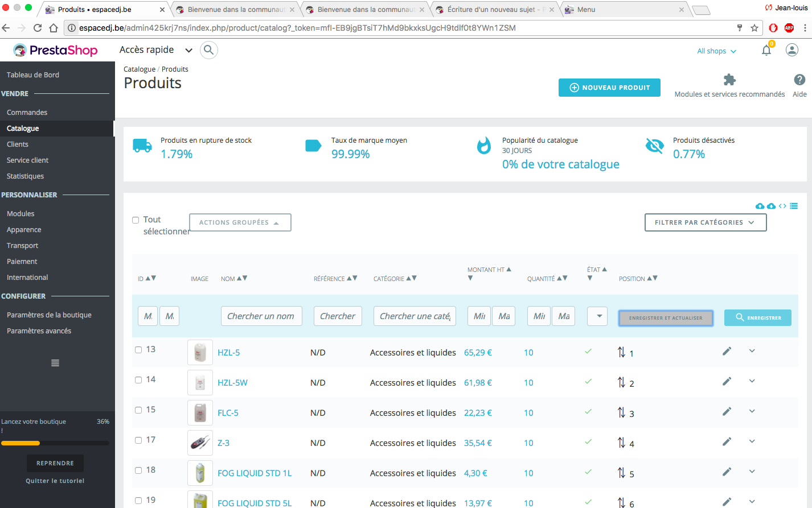Reload the page in the browser
Image resolution: width=812 pixels, height=508 pixels.
tap(38, 28)
